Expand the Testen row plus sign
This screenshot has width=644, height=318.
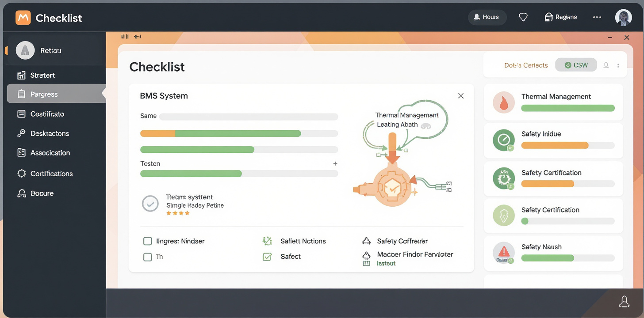pos(335,164)
